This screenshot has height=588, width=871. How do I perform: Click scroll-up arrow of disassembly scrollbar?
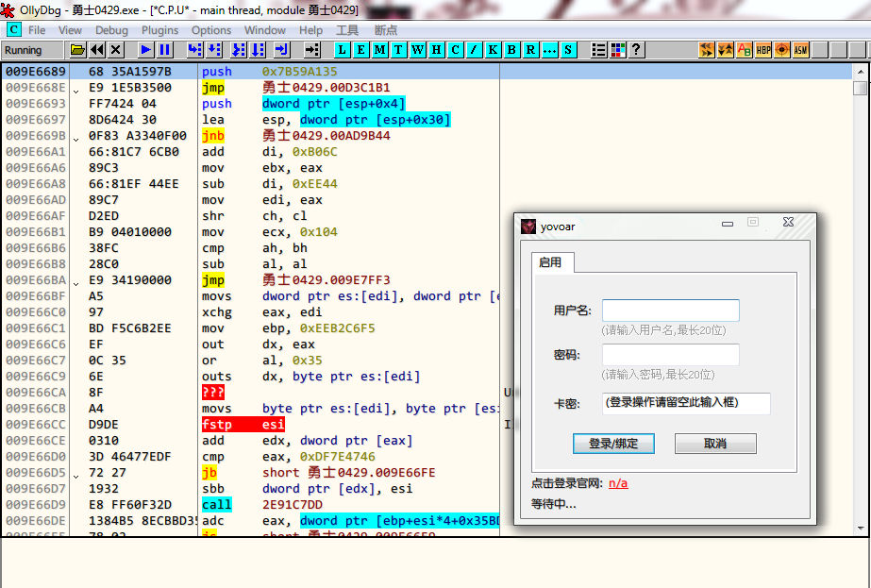pos(861,72)
